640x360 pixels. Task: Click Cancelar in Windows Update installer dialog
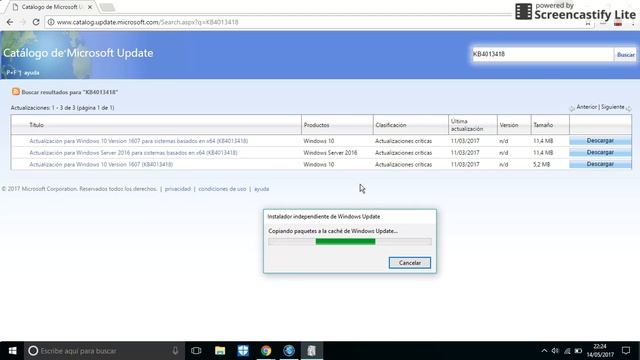point(410,263)
